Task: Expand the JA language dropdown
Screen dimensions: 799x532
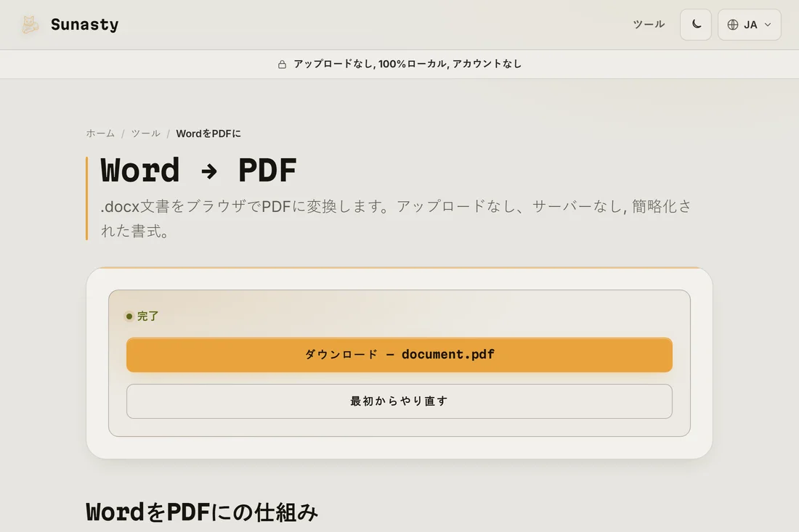Action: [749, 25]
